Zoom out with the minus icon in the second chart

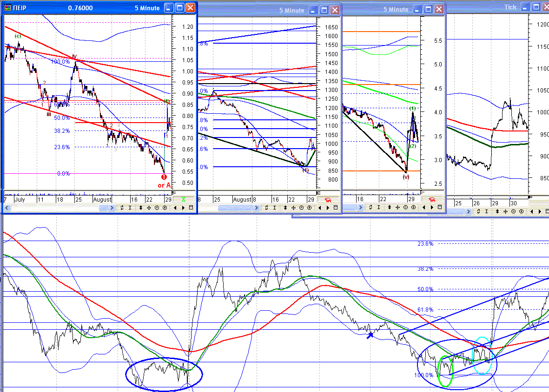tap(301, 208)
